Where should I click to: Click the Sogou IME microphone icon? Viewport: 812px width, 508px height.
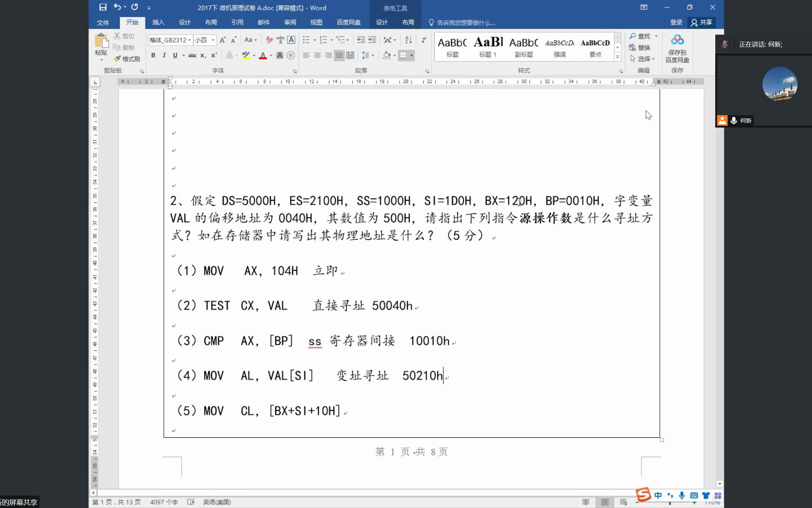pos(682,495)
